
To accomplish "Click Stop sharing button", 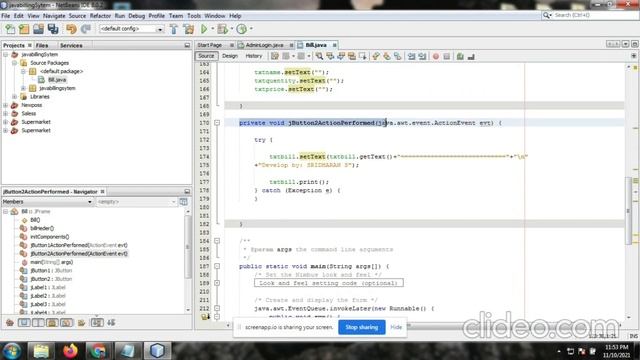I will 362,327.
